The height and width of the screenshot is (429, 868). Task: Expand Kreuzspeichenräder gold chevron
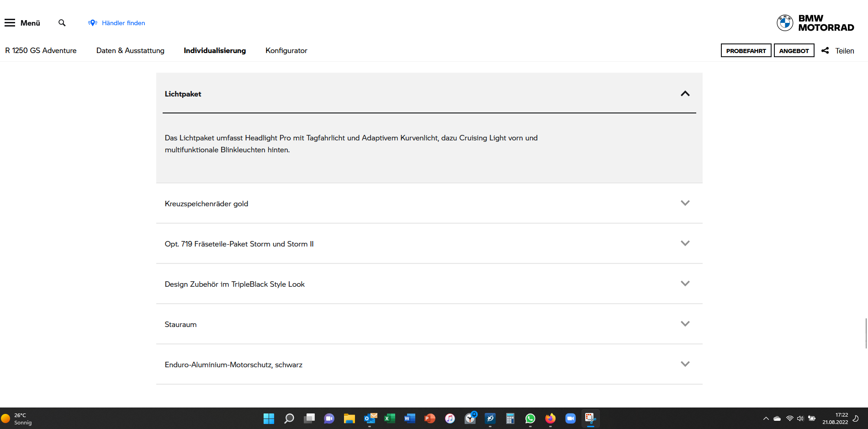(685, 203)
